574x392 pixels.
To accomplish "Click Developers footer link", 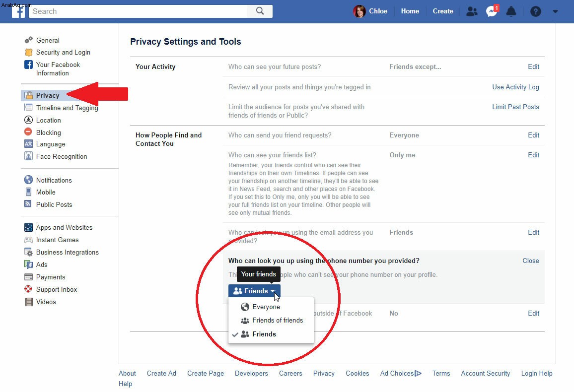I will 251,373.
